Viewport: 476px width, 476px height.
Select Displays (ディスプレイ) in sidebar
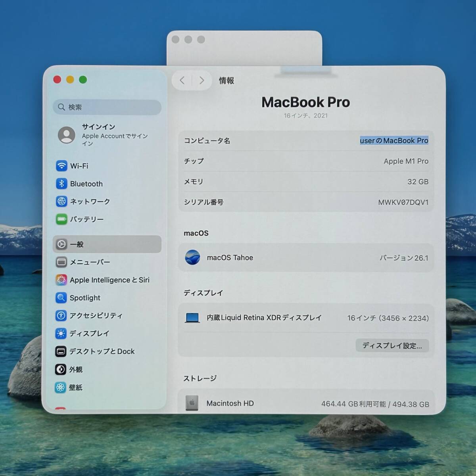pos(89,334)
